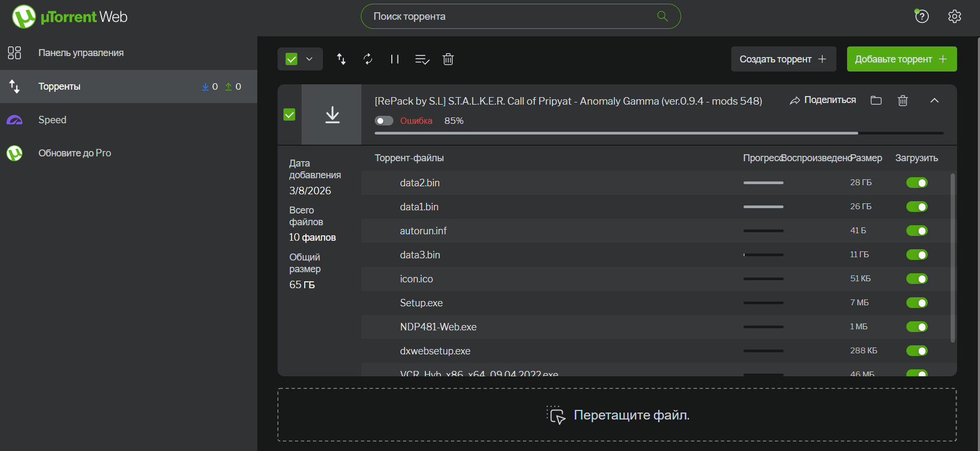
Task: Collapse the torrent details chevron
Action: click(934, 100)
